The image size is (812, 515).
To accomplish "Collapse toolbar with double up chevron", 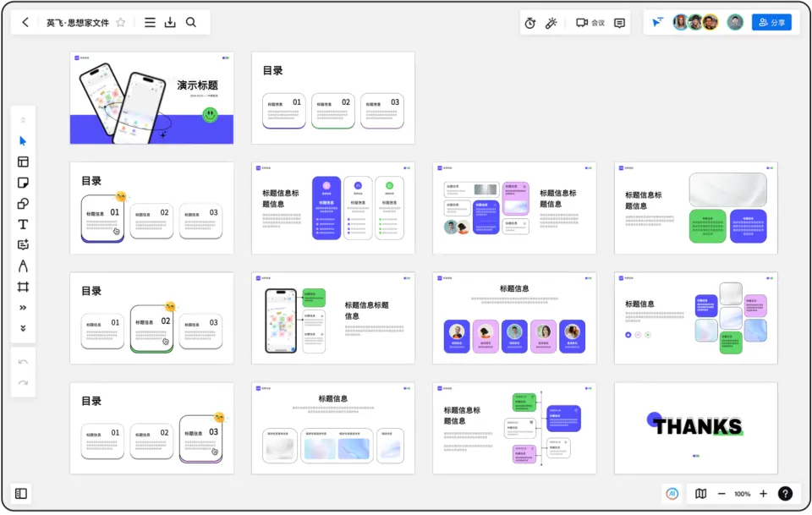I will (x=23, y=120).
